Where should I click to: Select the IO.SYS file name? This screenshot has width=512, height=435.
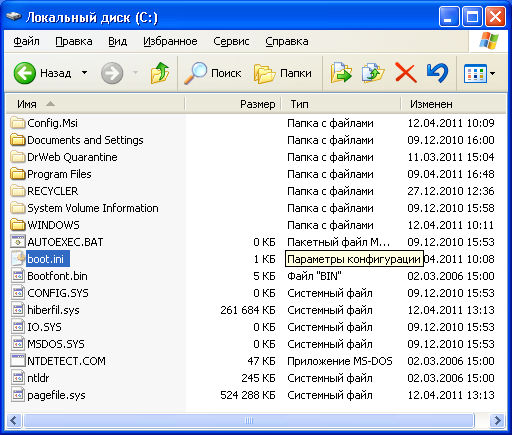[x=44, y=327]
